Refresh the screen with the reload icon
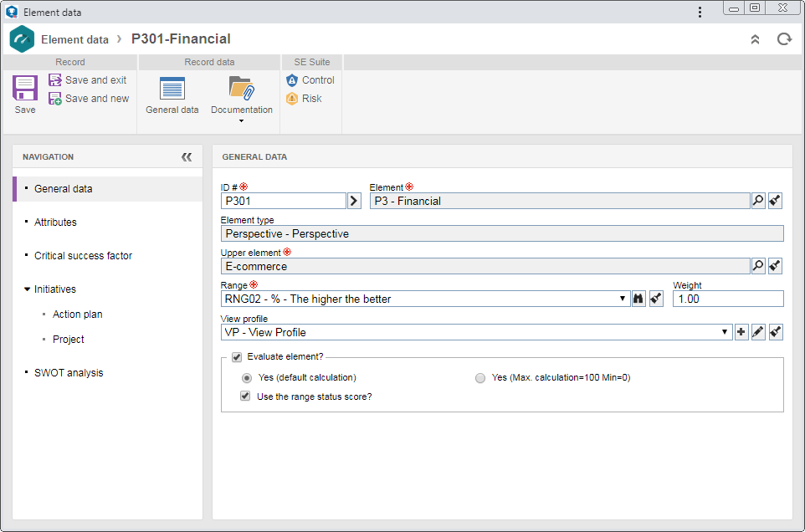 784,39
